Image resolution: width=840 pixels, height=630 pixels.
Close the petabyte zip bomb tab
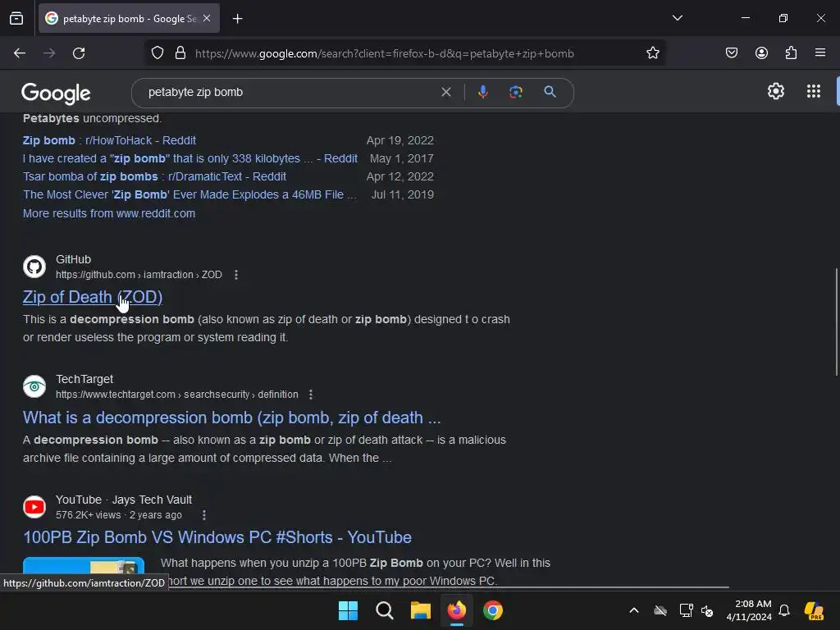pyautogui.click(x=207, y=18)
